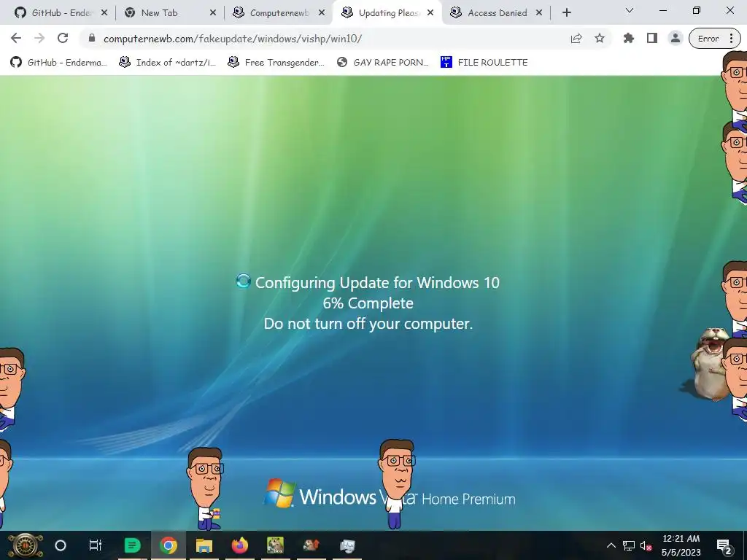Open the network status tray icon

pos(628,545)
